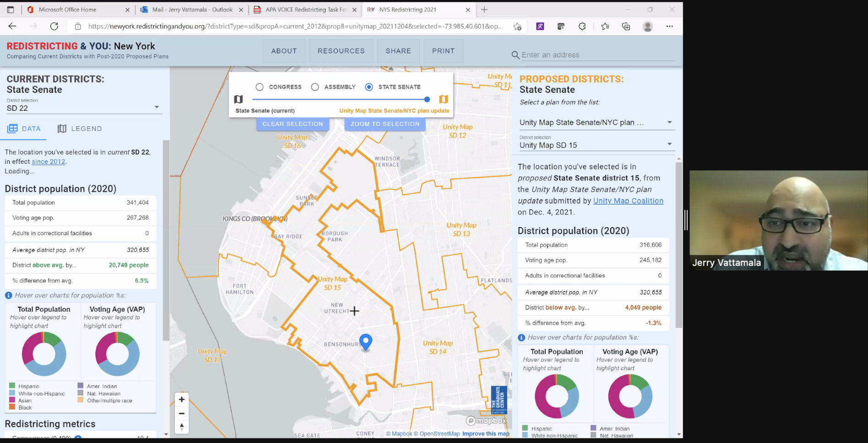Open a new browser tab

(x=484, y=9)
